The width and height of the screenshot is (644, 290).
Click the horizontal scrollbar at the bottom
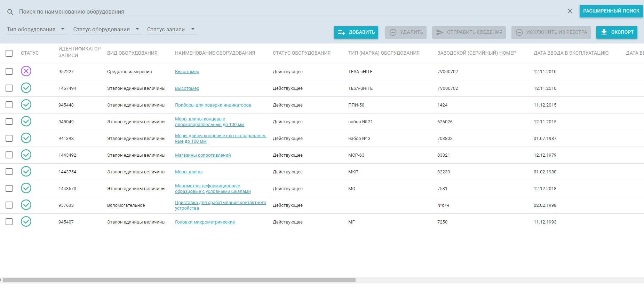[179, 280]
